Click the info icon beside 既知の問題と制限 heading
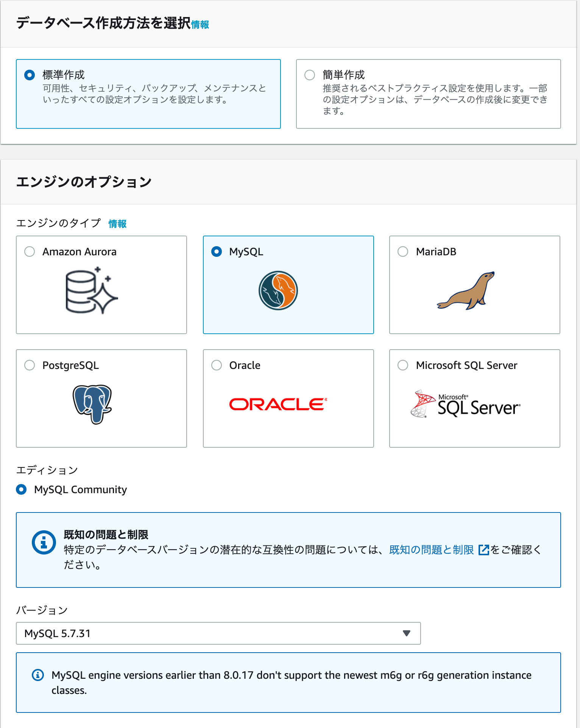The image size is (580, 728). coord(44,542)
